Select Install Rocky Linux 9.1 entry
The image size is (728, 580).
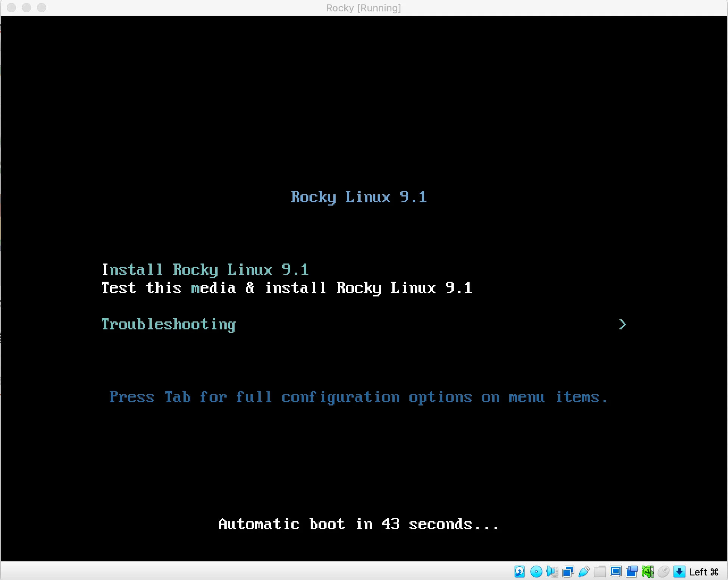pos(205,270)
